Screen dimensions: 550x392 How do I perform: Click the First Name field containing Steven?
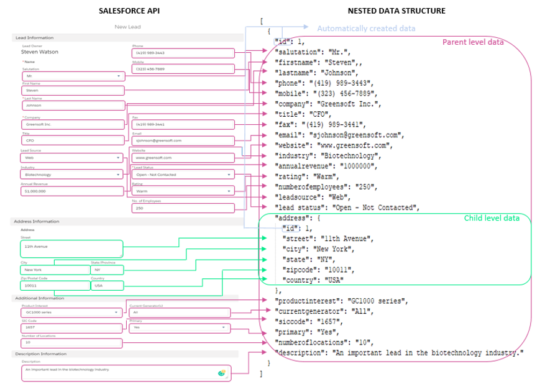73,91
